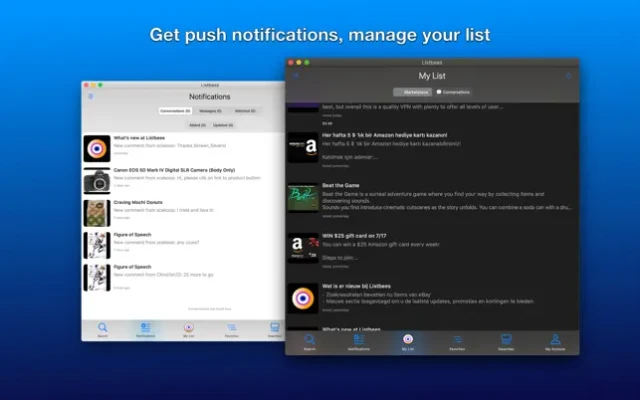The width and height of the screenshot is (640, 400).
Task: Open Search in the dark window's bottom bar
Action: point(309,342)
